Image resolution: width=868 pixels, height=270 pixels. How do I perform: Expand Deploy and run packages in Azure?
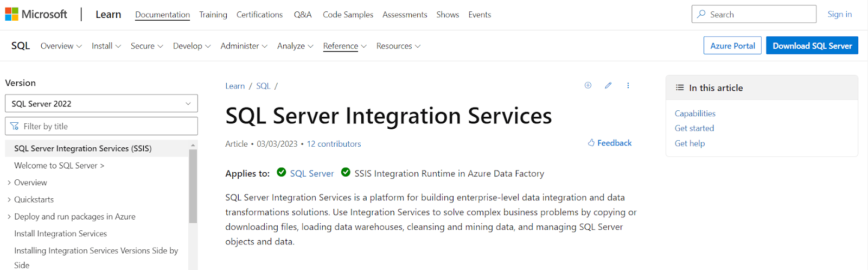(9, 216)
